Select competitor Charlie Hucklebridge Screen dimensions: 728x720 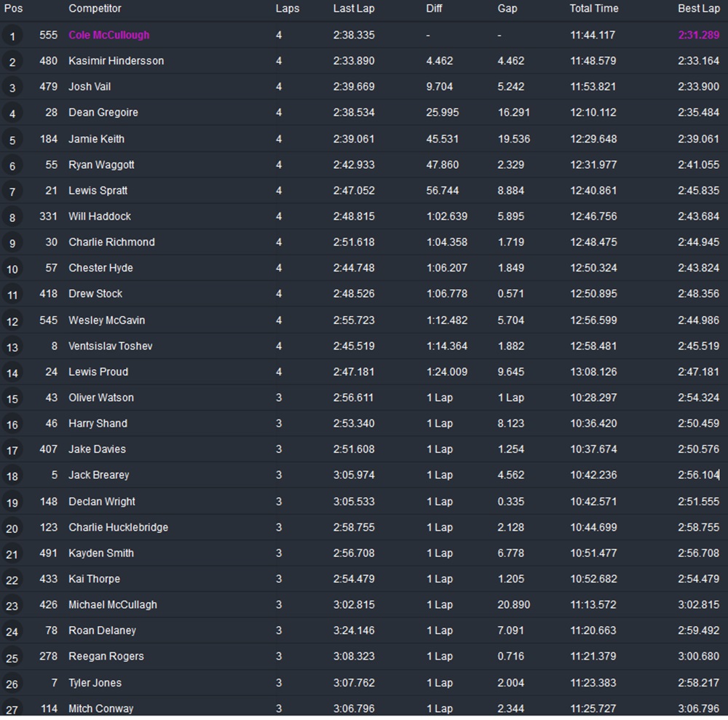click(118, 527)
